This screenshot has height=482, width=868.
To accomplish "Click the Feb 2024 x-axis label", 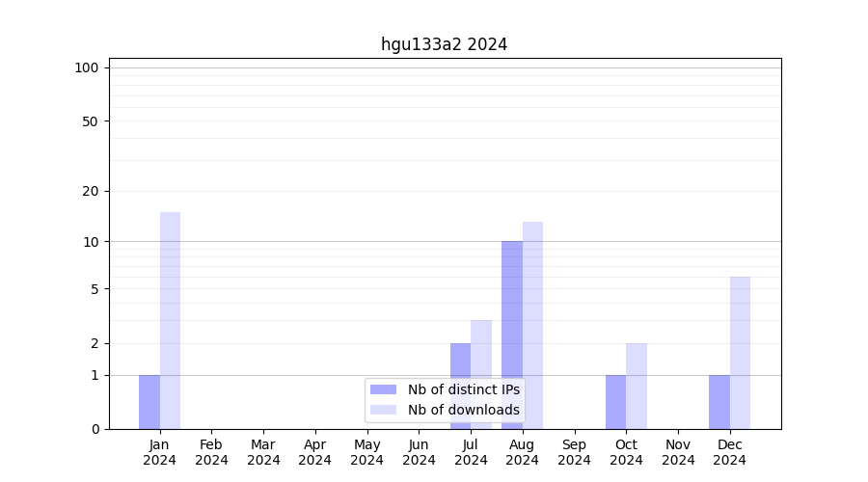I will [x=211, y=452].
